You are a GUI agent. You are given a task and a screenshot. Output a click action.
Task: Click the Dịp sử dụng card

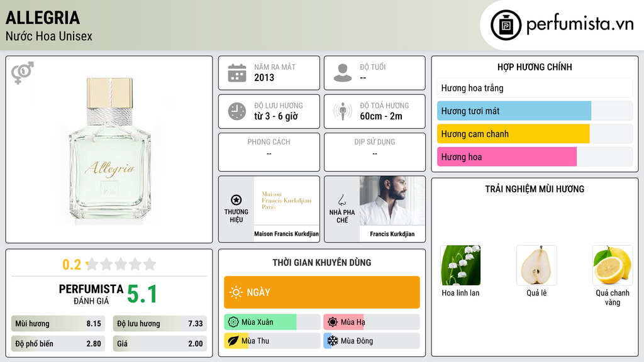pyautogui.click(x=375, y=152)
